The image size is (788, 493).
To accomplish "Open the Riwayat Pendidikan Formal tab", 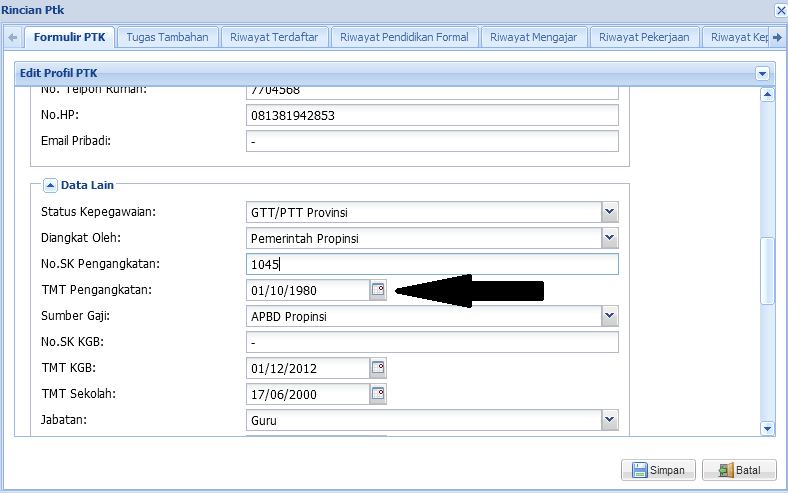I will (404, 37).
